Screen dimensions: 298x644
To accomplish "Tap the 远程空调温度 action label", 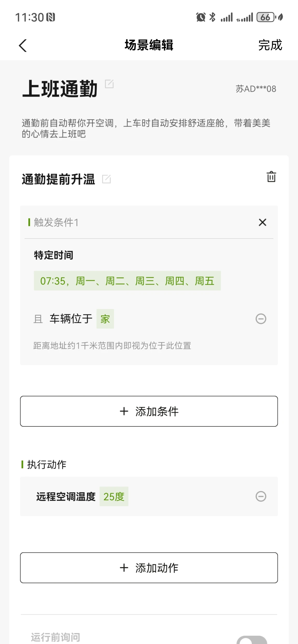I will (x=66, y=496).
